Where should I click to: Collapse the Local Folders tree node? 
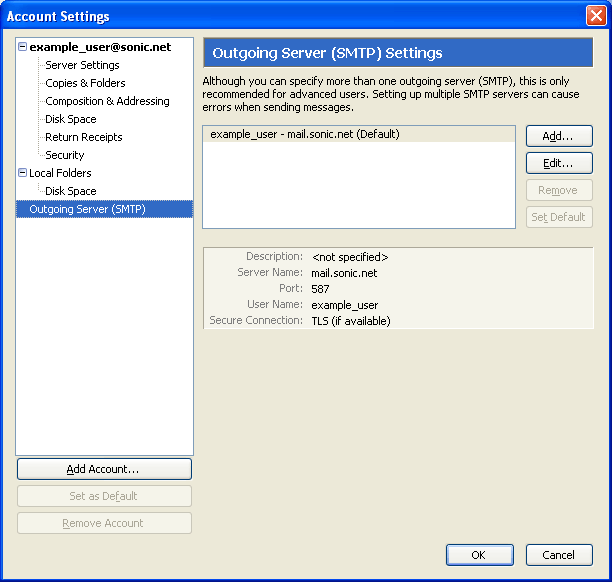tap(23, 173)
